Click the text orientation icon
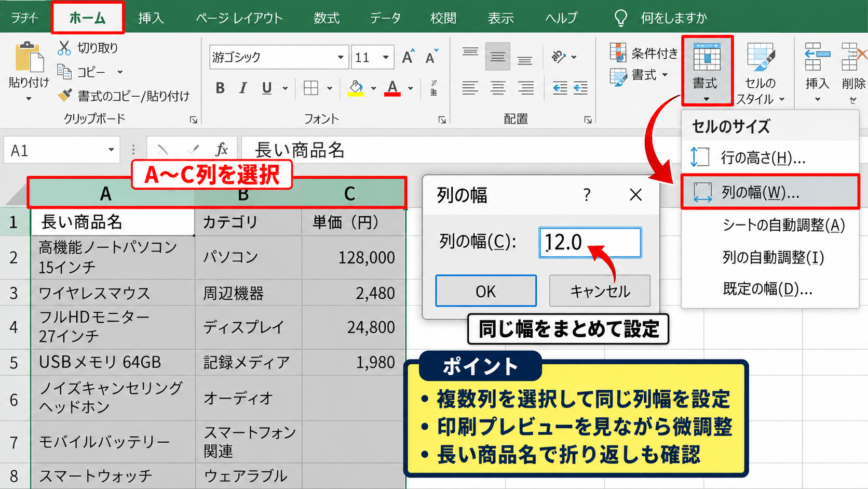The height and width of the screenshot is (489, 868). coord(559,57)
